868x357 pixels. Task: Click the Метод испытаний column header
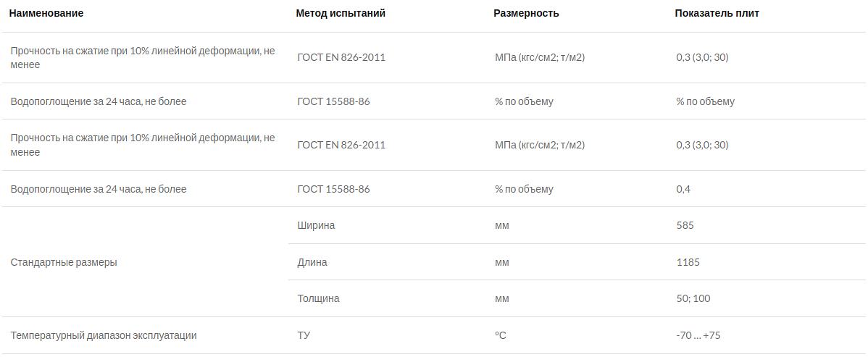tap(341, 13)
